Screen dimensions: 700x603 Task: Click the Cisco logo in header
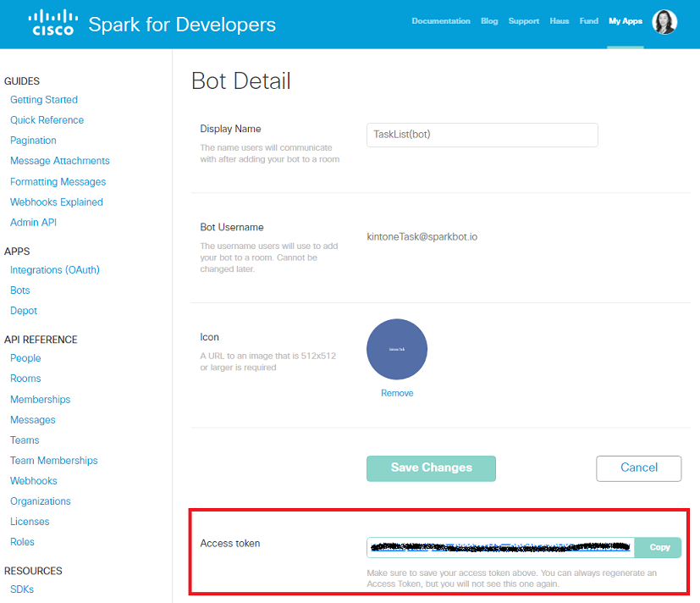(x=52, y=23)
